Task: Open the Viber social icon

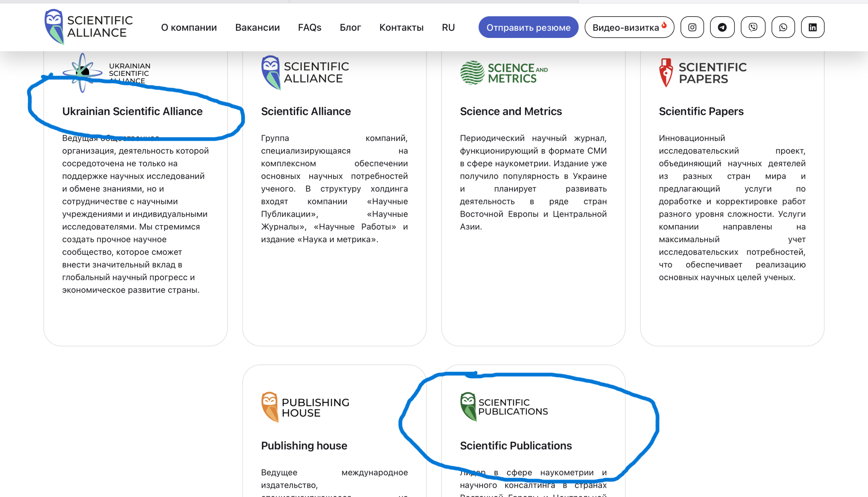Action: pos(752,27)
